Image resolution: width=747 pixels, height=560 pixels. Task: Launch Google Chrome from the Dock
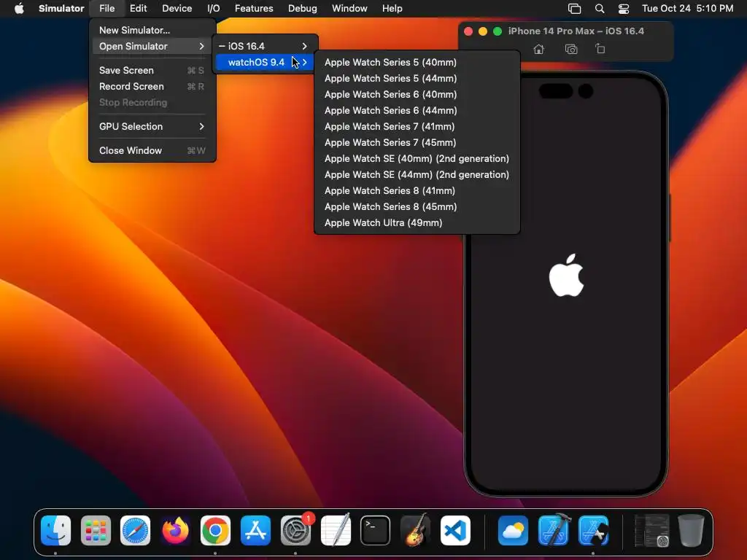click(x=215, y=530)
